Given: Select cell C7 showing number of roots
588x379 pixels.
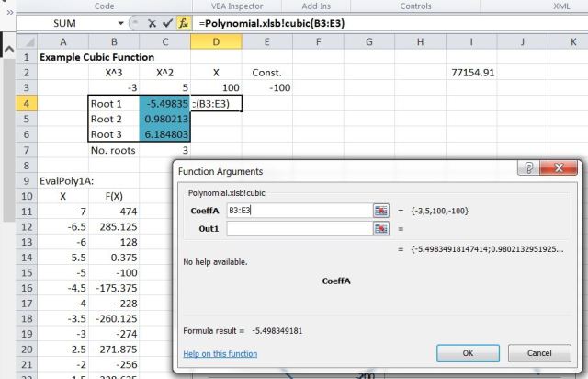Looking at the screenshot, I should [x=165, y=149].
